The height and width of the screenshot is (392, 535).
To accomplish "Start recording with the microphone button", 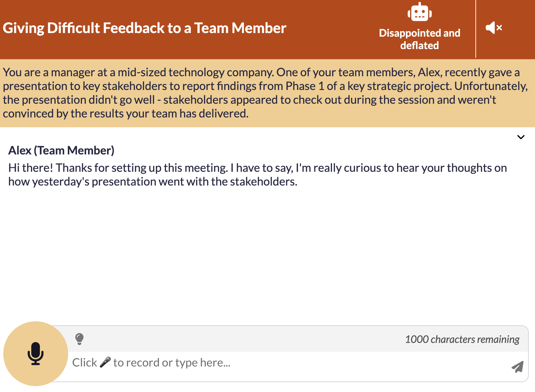I will point(36,353).
